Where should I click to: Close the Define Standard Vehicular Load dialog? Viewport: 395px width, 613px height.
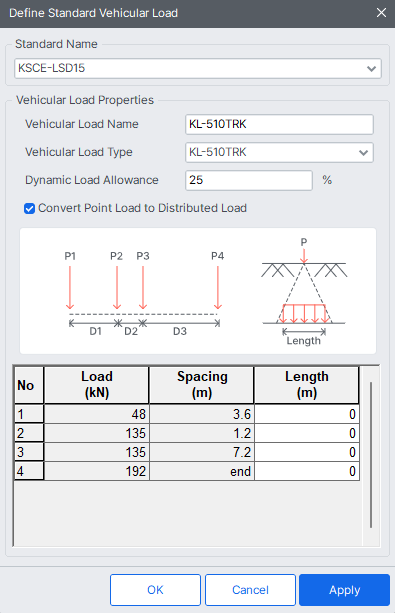click(381, 13)
